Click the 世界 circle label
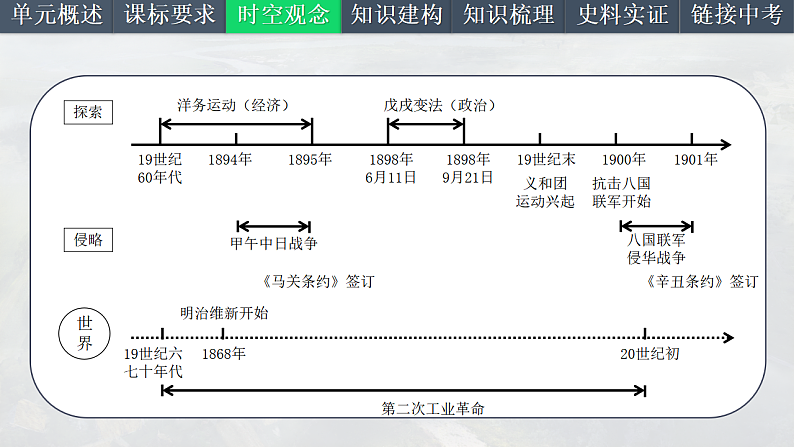The height and width of the screenshot is (447, 794). [85, 334]
